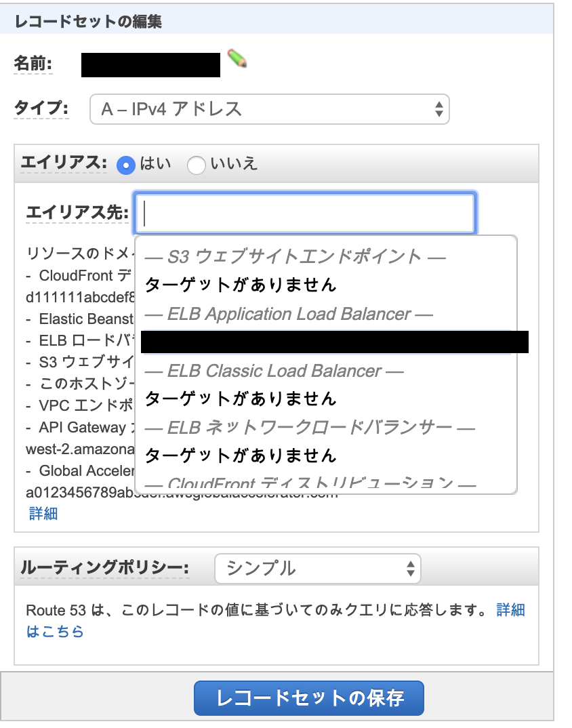The image size is (572, 728).
Task: Click the pencil icon to edit the record name
Action: [238, 62]
